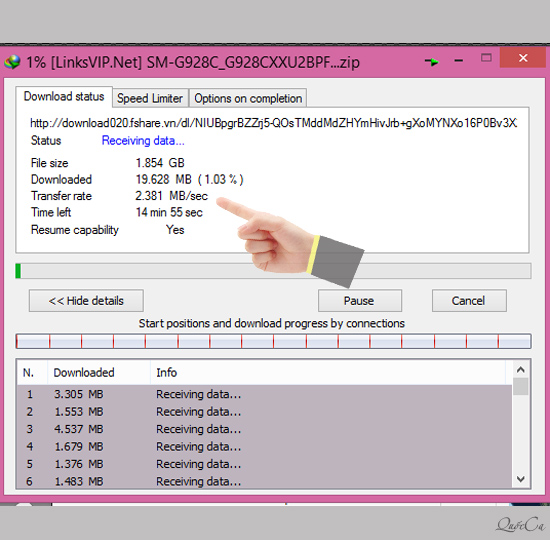Select connection row 3 with 4.537 MB
Screen dimensions: 550x540
pyautogui.click(x=264, y=429)
